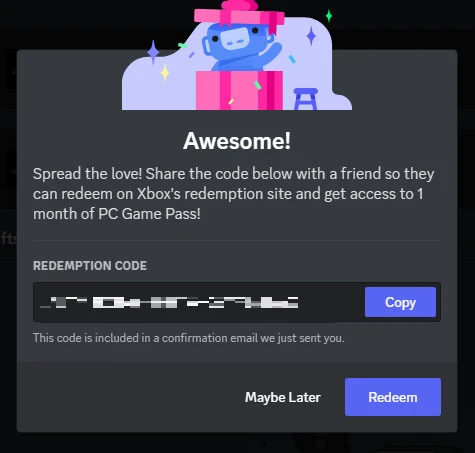
Task: Click the Spread the love description text
Action: click(x=233, y=194)
